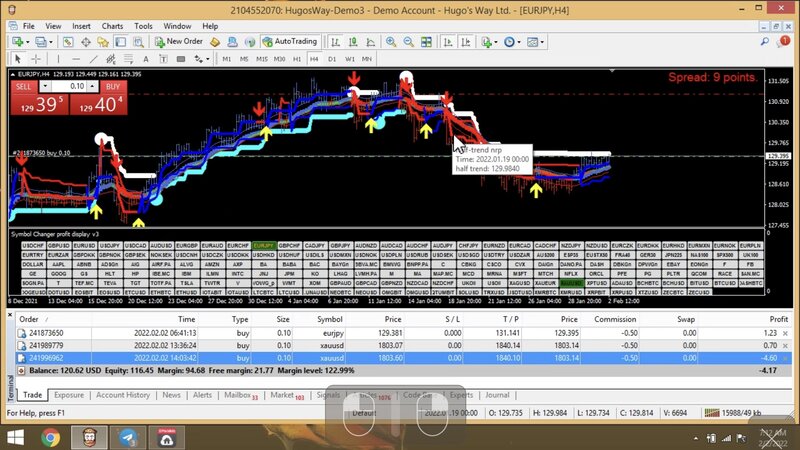Open the Chrome taskbar icon
Image resolution: width=800 pixels, height=450 pixels.
[x=51, y=438]
